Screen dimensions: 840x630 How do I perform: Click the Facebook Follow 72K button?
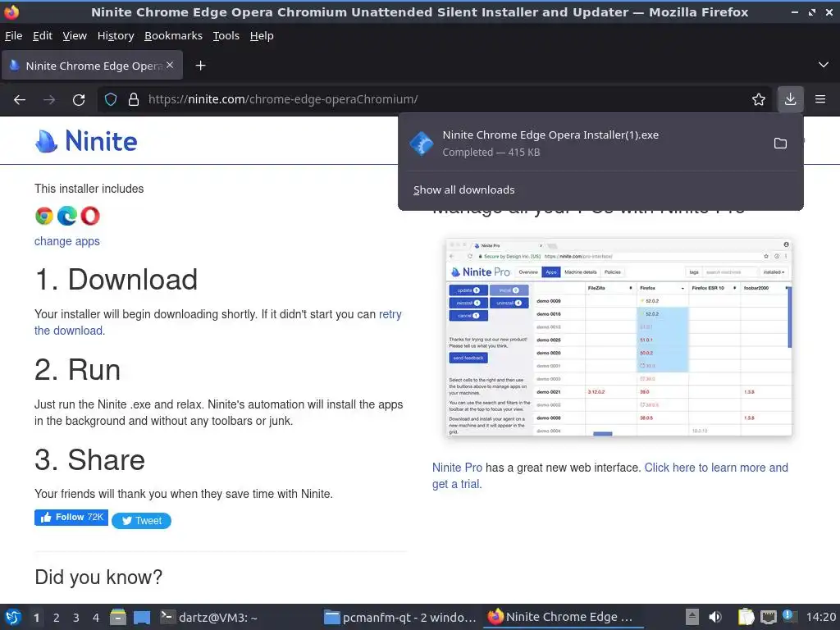[x=71, y=518]
